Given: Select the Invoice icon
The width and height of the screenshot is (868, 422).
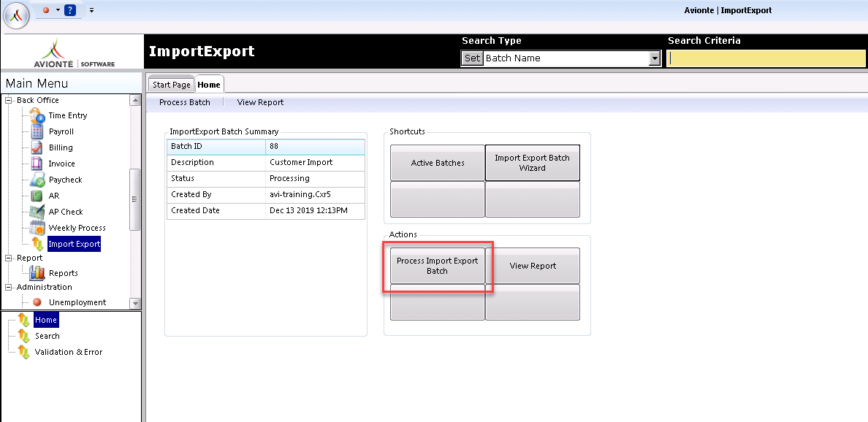Looking at the screenshot, I should [37, 164].
